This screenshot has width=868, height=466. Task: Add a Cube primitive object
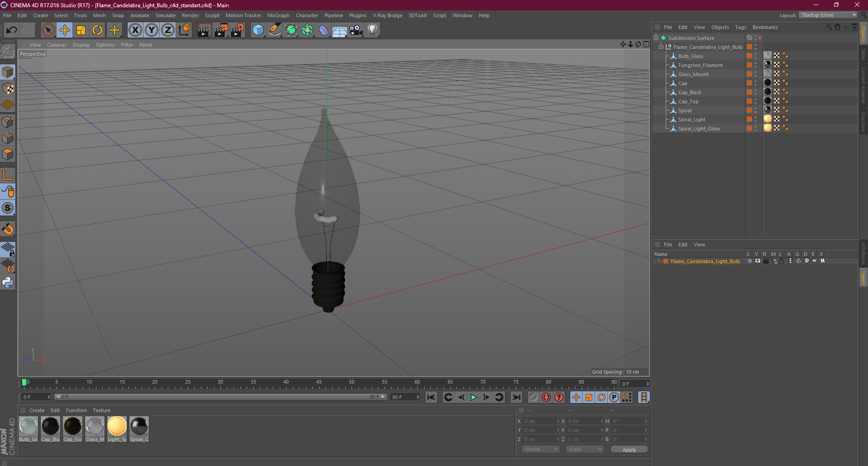(x=258, y=30)
